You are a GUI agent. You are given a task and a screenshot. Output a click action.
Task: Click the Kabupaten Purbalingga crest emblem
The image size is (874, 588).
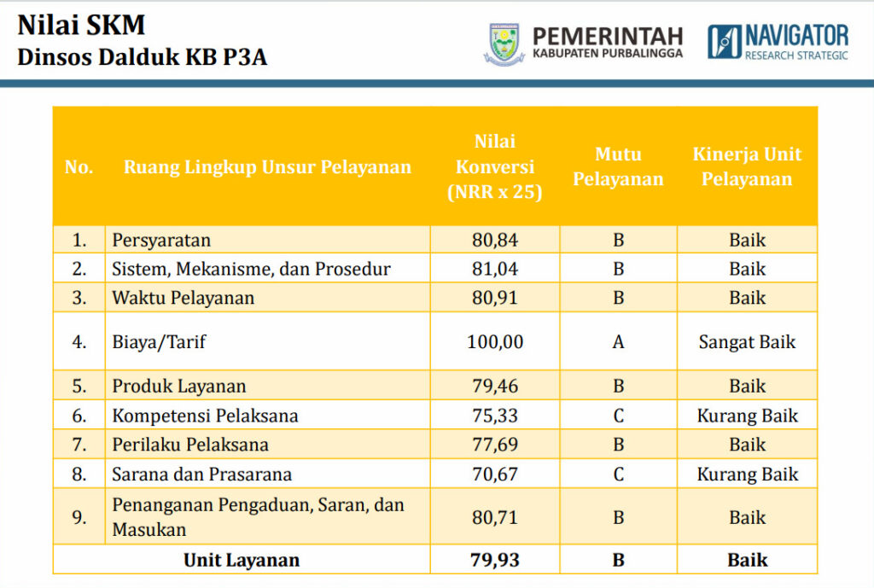click(505, 44)
